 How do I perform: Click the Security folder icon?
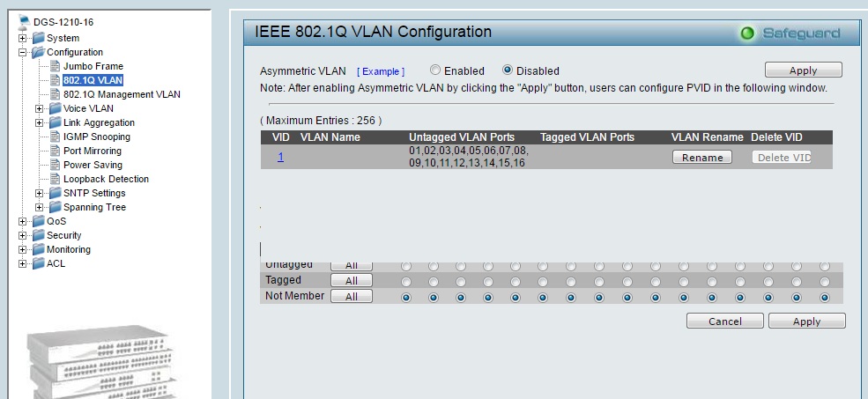click(38, 235)
